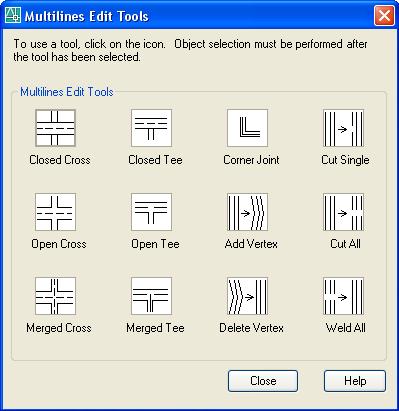Screen dimensions: 399x411
Task: Activate the Cut All tool icon
Action: click(x=343, y=212)
